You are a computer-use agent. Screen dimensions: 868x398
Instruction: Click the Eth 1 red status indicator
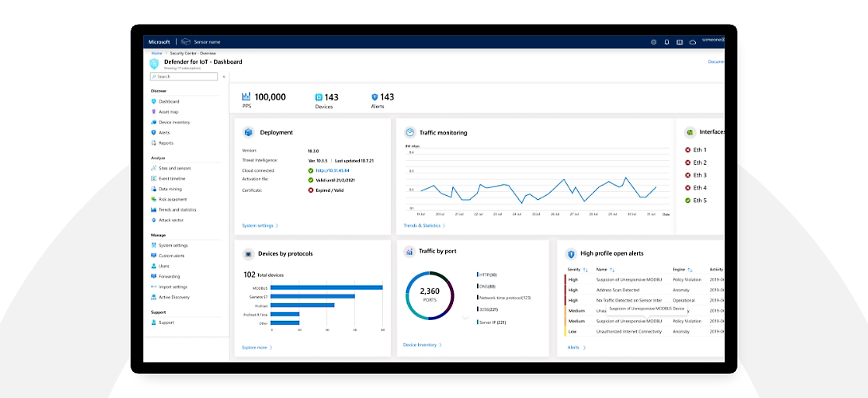coord(687,150)
